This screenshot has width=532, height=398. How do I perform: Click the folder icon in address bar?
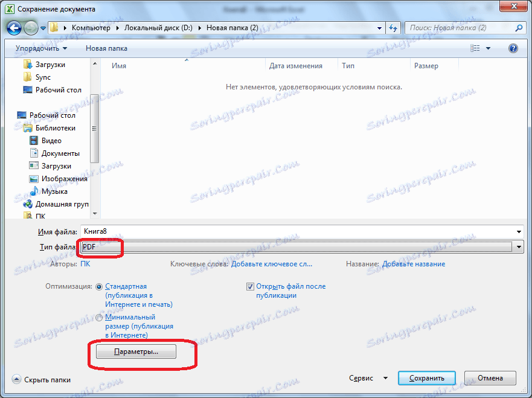54,28
